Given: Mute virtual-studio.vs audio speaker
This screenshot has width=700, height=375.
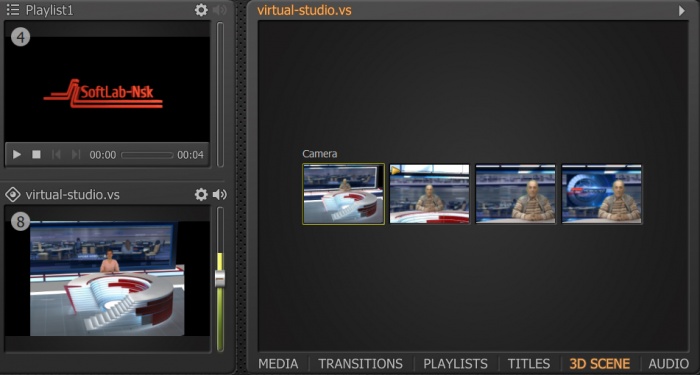Looking at the screenshot, I should [x=220, y=194].
